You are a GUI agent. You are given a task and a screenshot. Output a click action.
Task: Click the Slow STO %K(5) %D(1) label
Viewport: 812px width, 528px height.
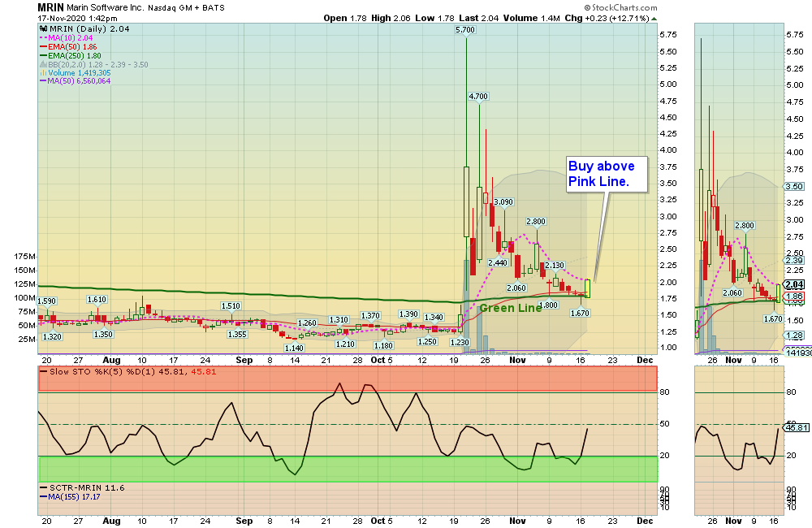tap(128, 371)
